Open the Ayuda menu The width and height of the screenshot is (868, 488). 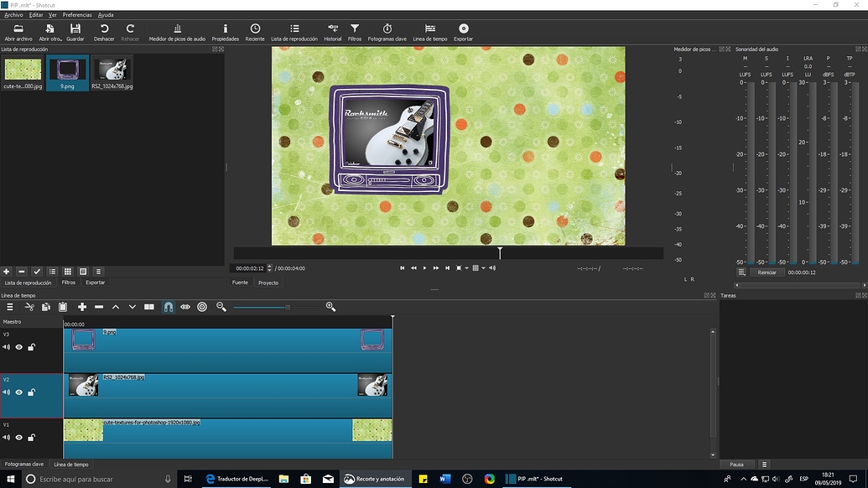[x=106, y=15]
